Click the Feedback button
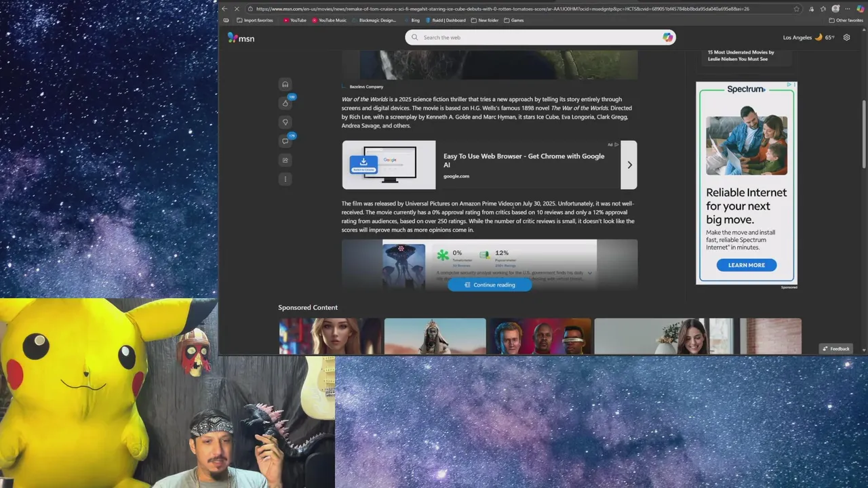This screenshot has height=488, width=868. 835,348
